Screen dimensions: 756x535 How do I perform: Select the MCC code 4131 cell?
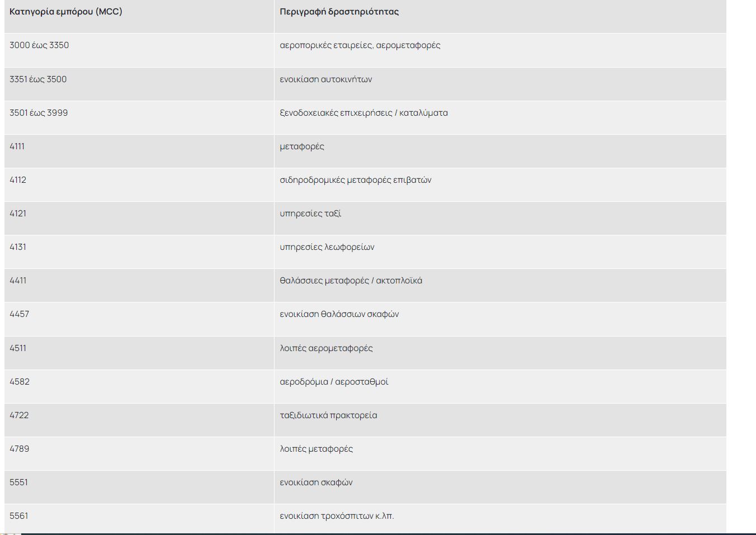pyautogui.click(x=18, y=247)
